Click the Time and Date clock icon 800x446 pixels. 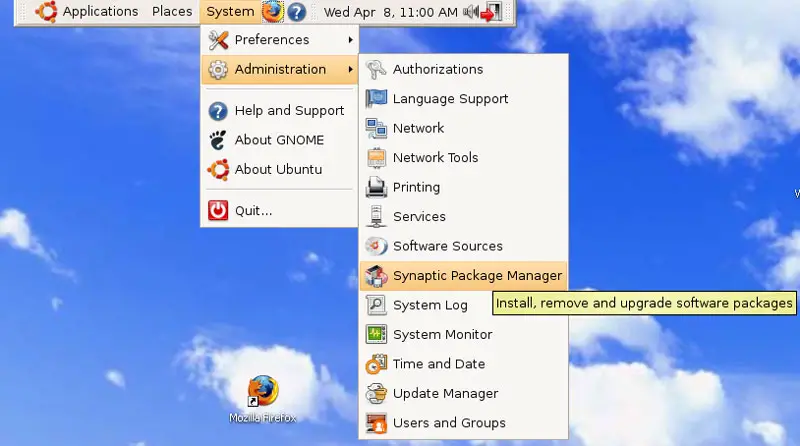click(377, 364)
